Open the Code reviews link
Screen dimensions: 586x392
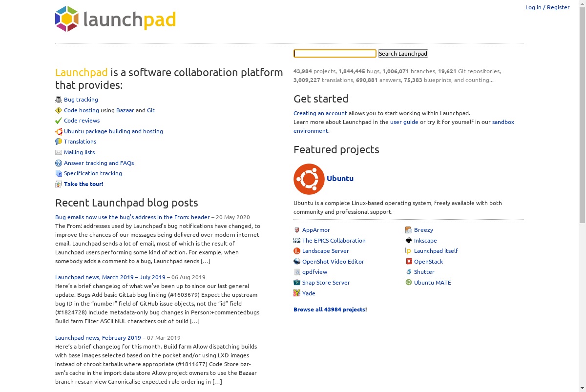pyautogui.click(x=82, y=121)
